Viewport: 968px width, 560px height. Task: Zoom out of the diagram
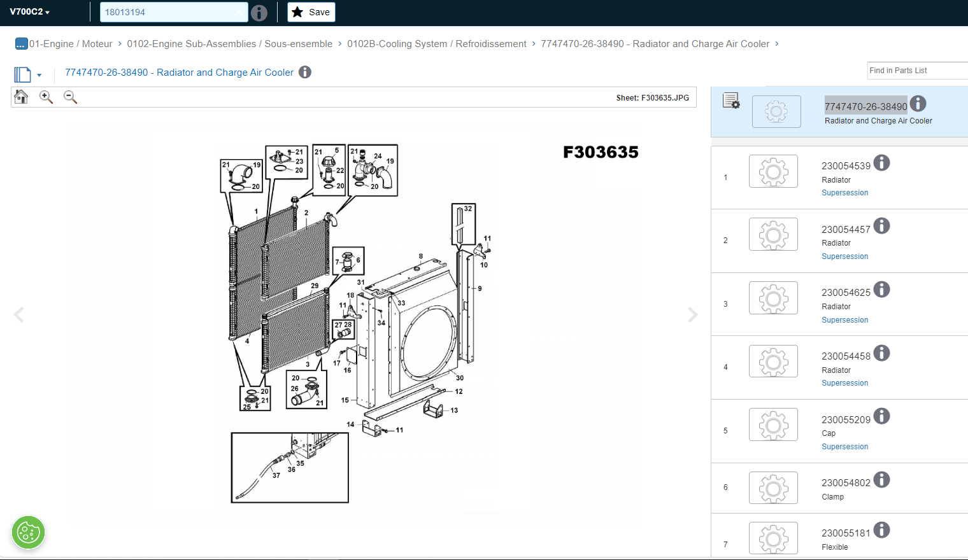(x=70, y=97)
